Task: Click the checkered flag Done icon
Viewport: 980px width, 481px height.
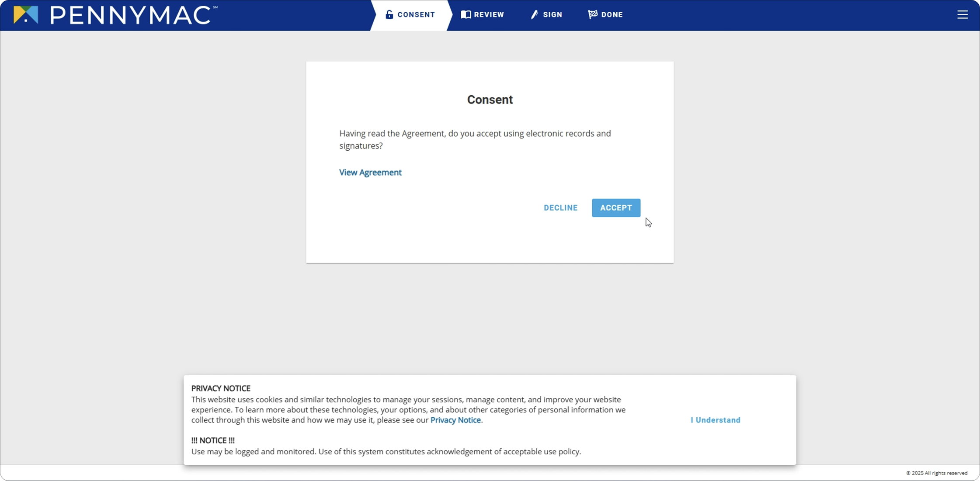Action: tap(592, 14)
